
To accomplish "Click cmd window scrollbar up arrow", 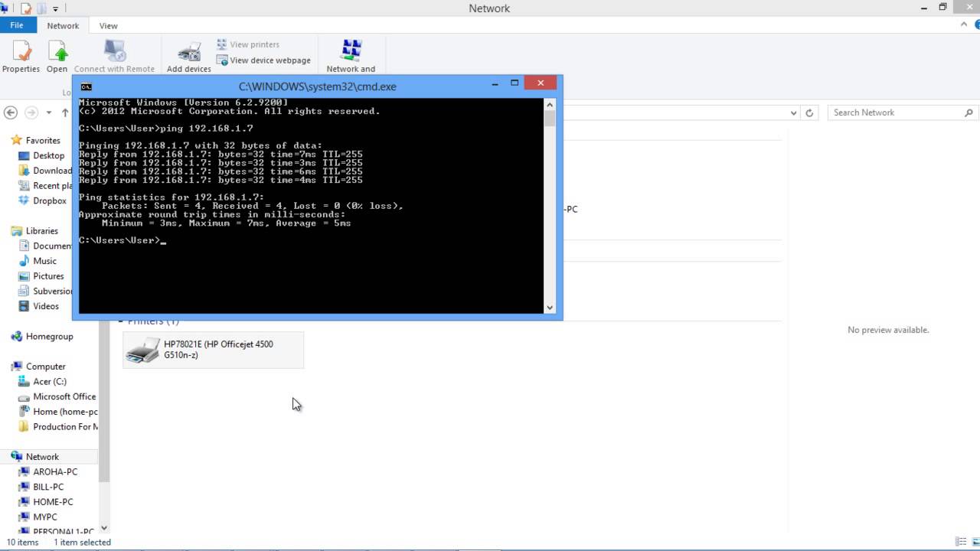I will click(549, 103).
